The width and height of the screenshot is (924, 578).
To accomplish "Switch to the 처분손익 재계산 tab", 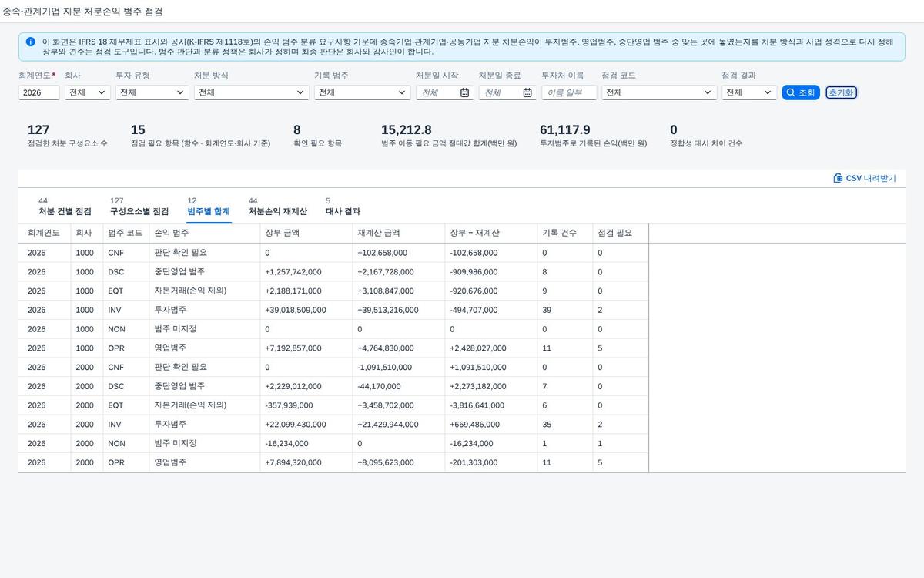I will tap(278, 207).
